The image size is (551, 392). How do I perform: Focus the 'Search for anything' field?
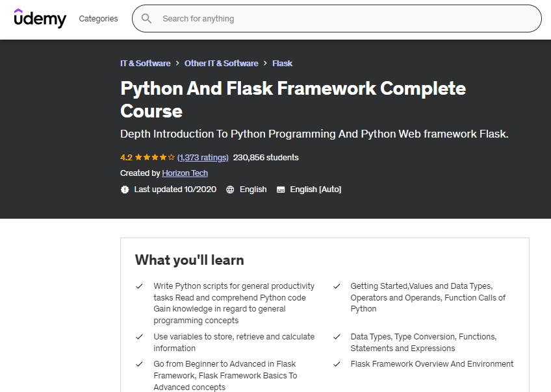click(344, 19)
